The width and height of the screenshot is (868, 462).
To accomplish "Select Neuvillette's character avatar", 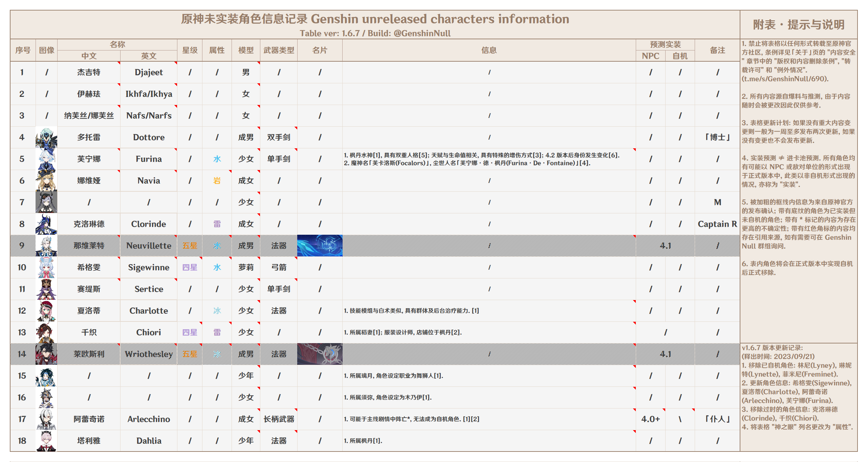I will pyautogui.click(x=47, y=246).
